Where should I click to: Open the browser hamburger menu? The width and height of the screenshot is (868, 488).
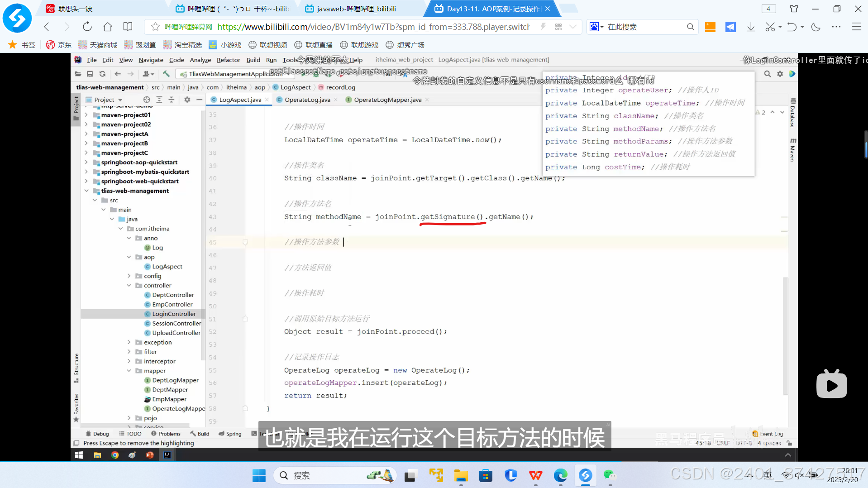[x=856, y=27]
